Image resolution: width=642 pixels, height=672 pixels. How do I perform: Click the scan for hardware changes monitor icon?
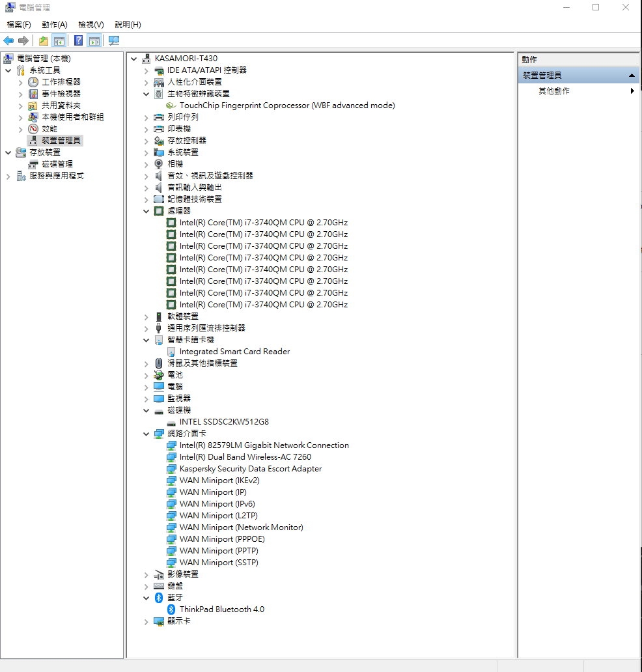pos(113,41)
